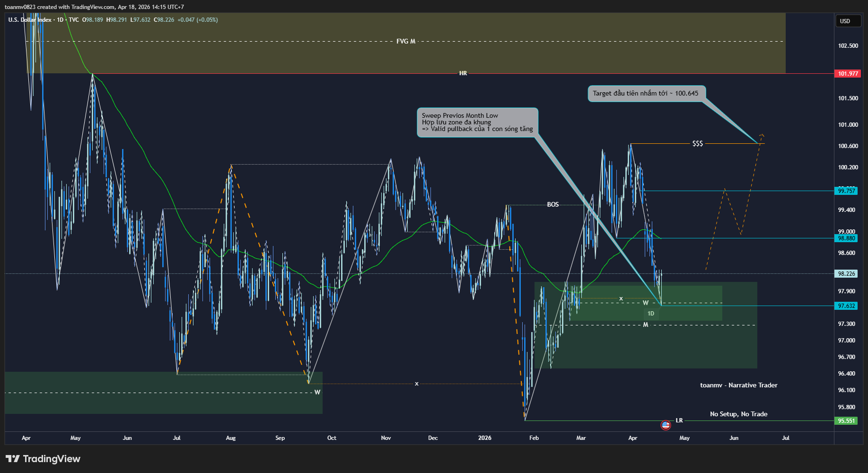
Task: Click the 99.400 price scale value
Action: 847,210
